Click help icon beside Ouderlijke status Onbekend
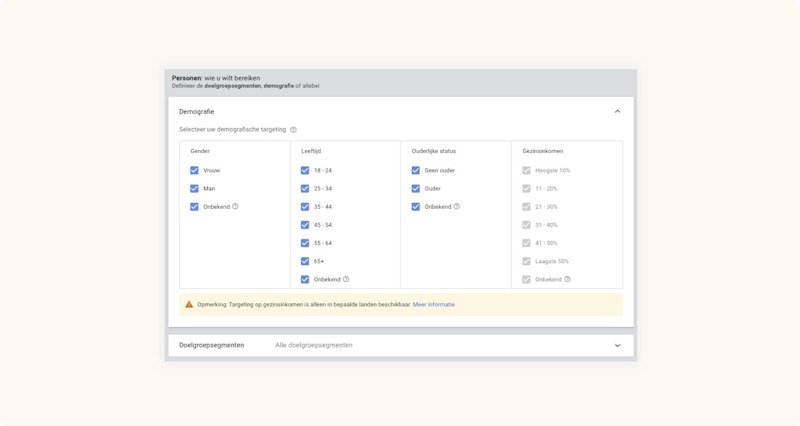The image size is (800, 426). click(x=457, y=207)
